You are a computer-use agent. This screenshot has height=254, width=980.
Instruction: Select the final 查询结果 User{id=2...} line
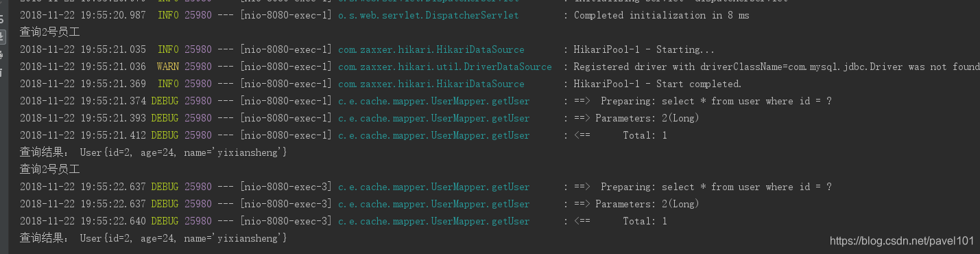(x=154, y=238)
